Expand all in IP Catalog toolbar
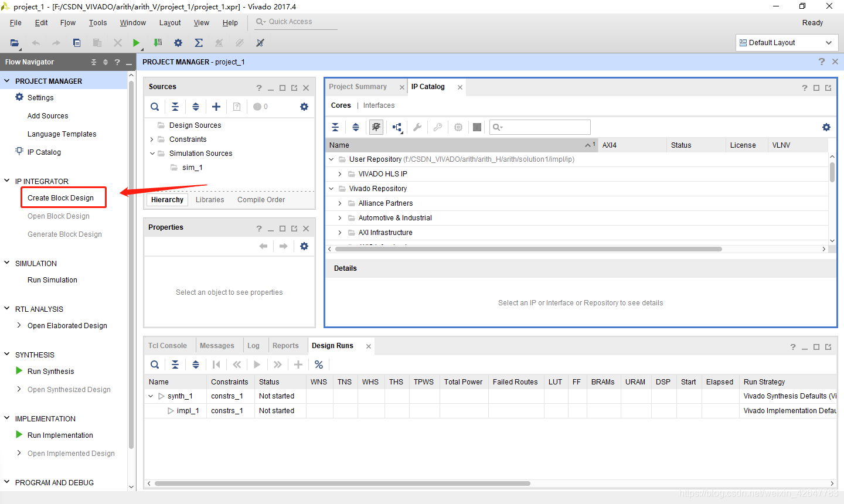844x504 pixels. click(356, 127)
